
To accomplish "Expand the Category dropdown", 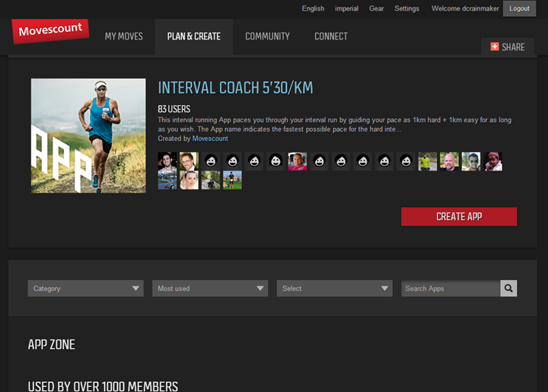I will [85, 288].
